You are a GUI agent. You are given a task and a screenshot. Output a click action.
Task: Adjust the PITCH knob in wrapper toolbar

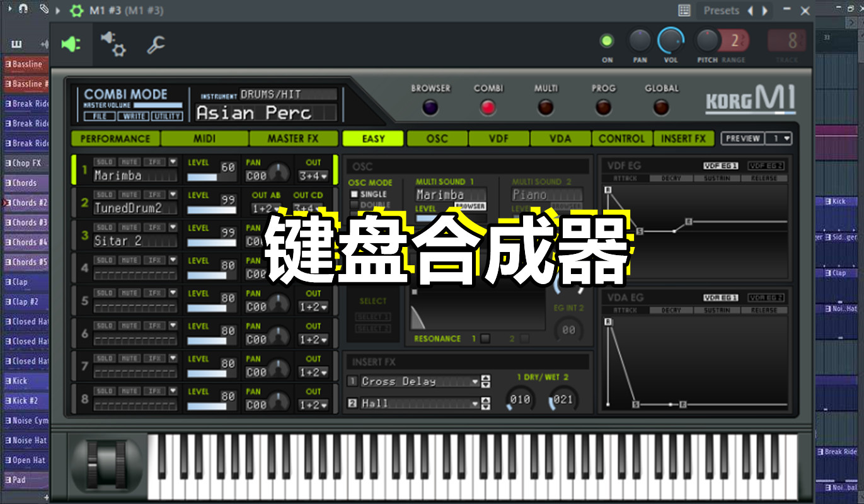pyautogui.click(x=707, y=41)
